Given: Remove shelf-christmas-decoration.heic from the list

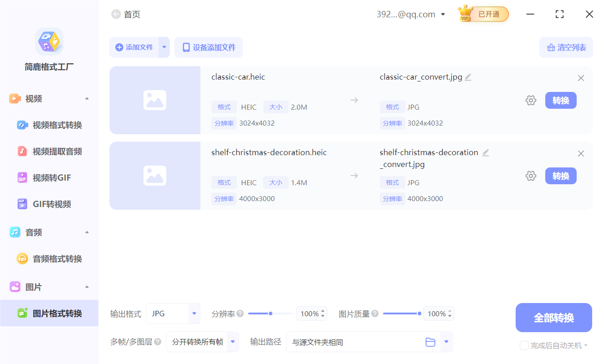Looking at the screenshot, I should 581,153.
